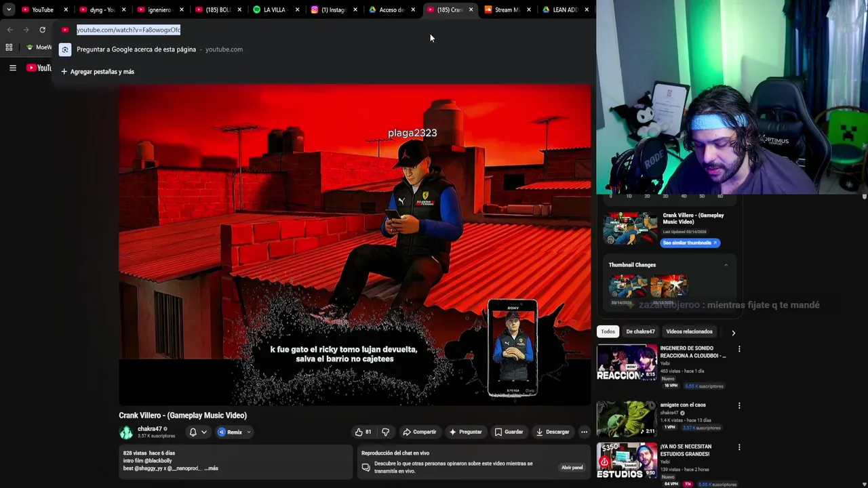Collapse the Thumbnail Changes section
Viewport: 868px width, 488px height.
coord(726,265)
